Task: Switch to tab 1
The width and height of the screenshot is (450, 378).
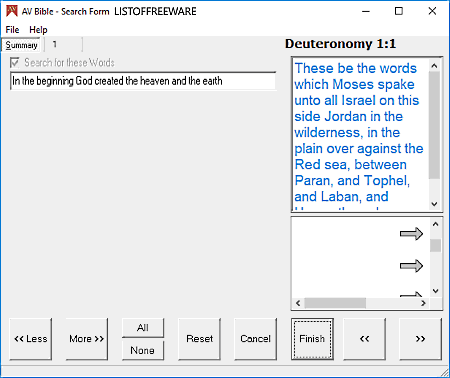Action: coord(63,45)
